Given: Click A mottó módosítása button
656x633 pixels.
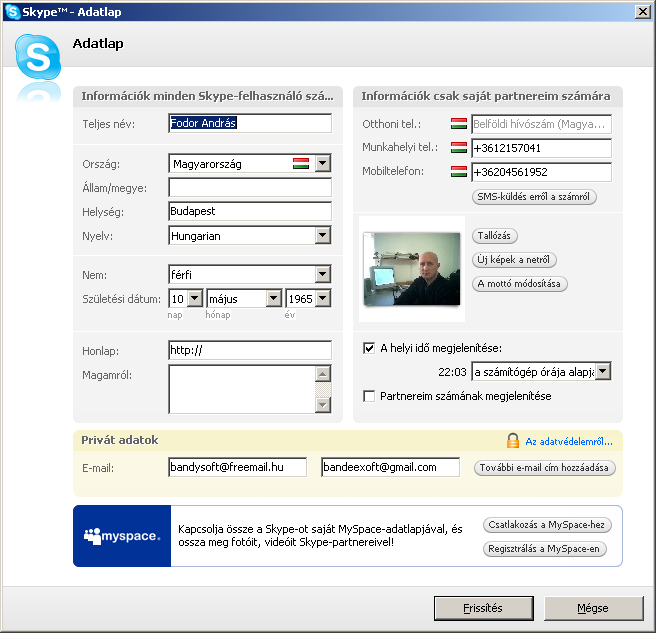Looking at the screenshot, I should pos(519,284).
